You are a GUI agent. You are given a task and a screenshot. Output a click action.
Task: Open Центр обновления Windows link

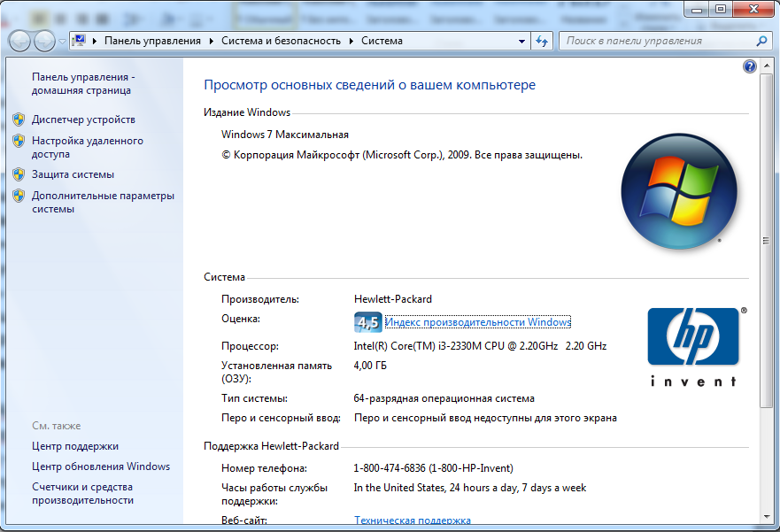[101, 466]
